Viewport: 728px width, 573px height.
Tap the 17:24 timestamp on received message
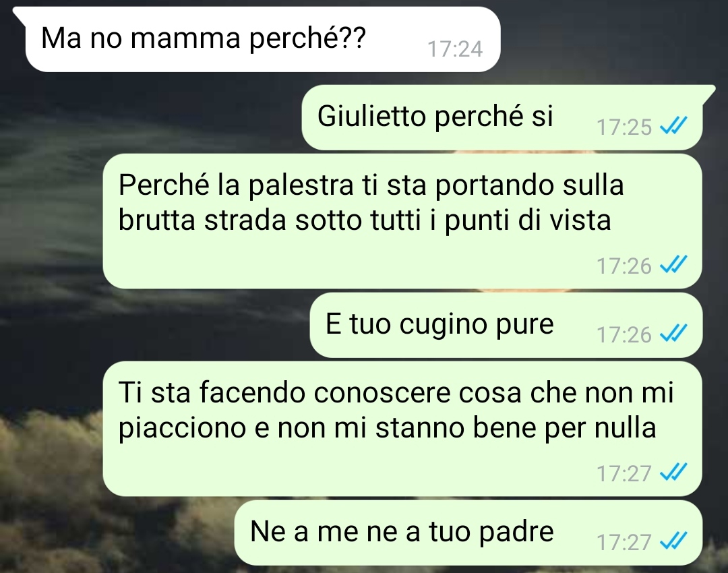point(455,49)
